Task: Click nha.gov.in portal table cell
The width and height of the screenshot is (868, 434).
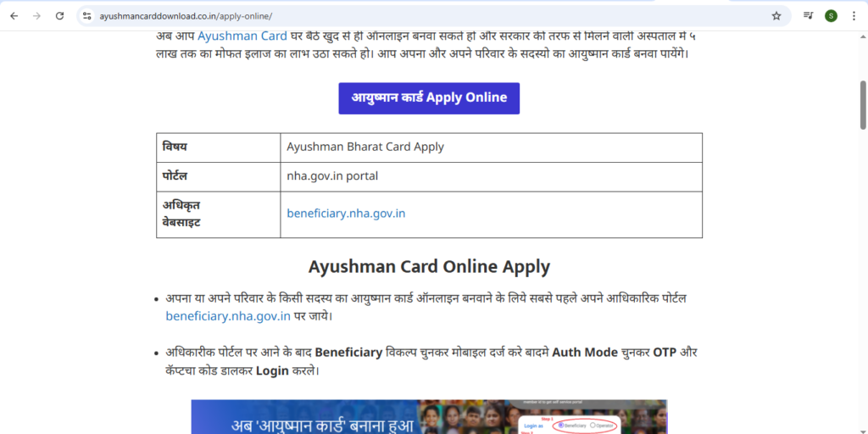Action: (491, 176)
